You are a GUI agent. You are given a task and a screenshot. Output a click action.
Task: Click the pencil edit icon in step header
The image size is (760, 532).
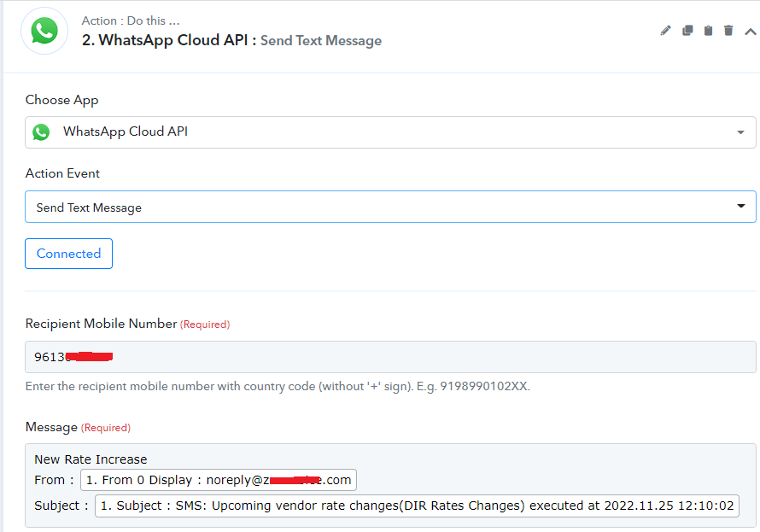665,31
